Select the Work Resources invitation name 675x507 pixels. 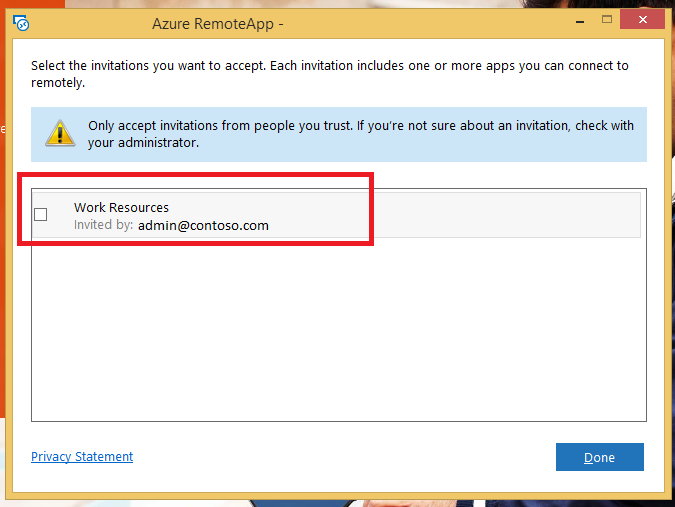pyautogui.click(x=121, y=207)
